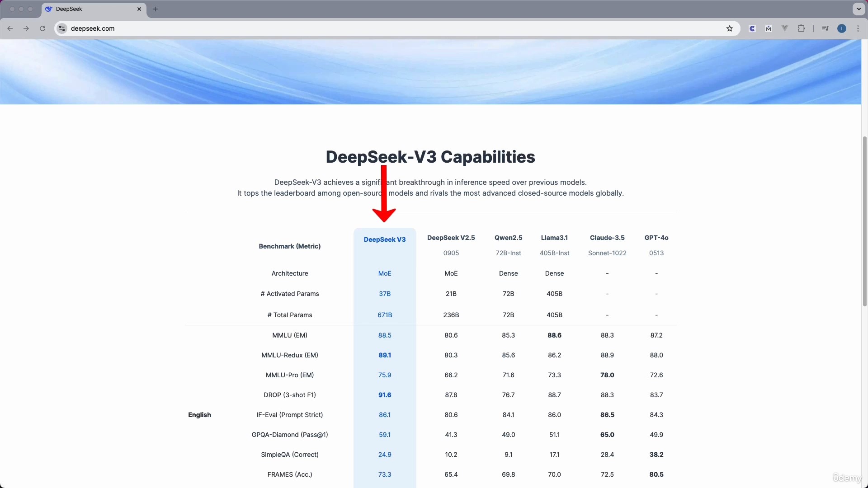Click the Architecture row label
Image resolution: width=868 pixels, height=488 pixels.
tap(290, 273)
